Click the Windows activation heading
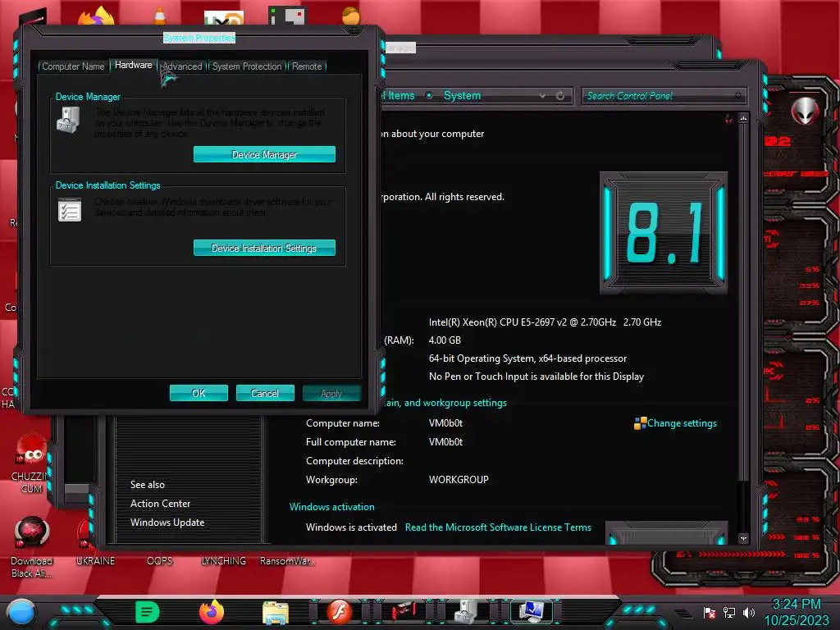This screenshot has height=630, width=840. click(x=331, y=507)
